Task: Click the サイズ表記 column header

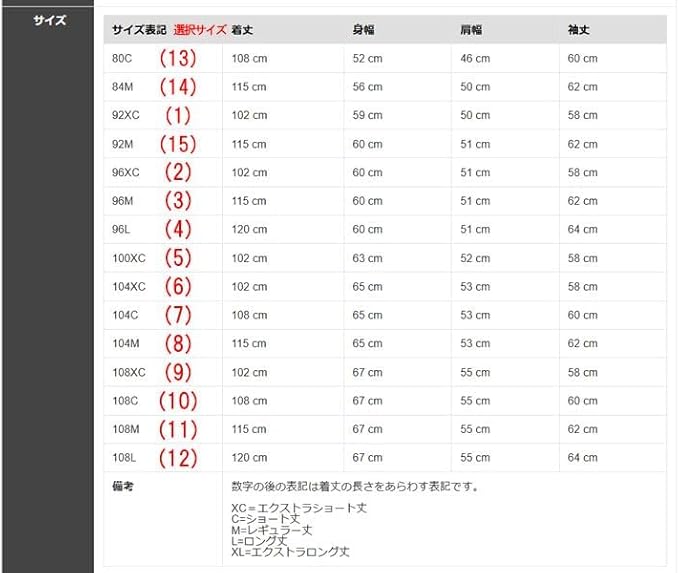Action: click(x=139, y=30)
